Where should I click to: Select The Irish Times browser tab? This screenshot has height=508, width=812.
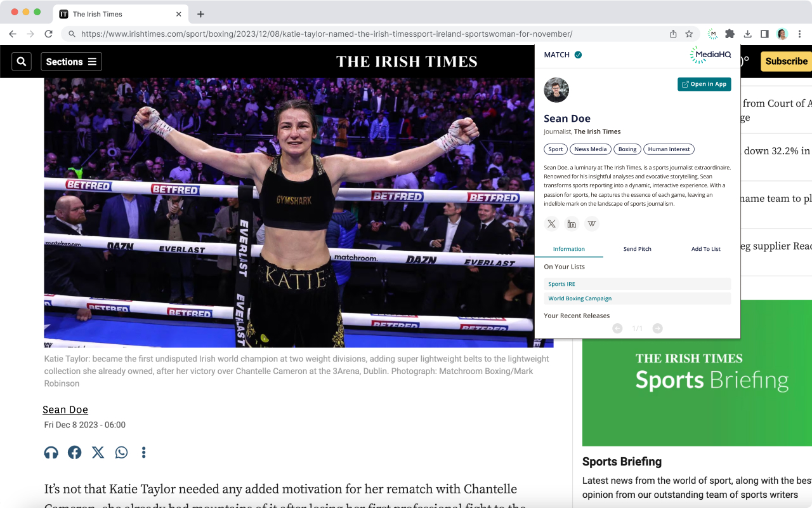121,14
